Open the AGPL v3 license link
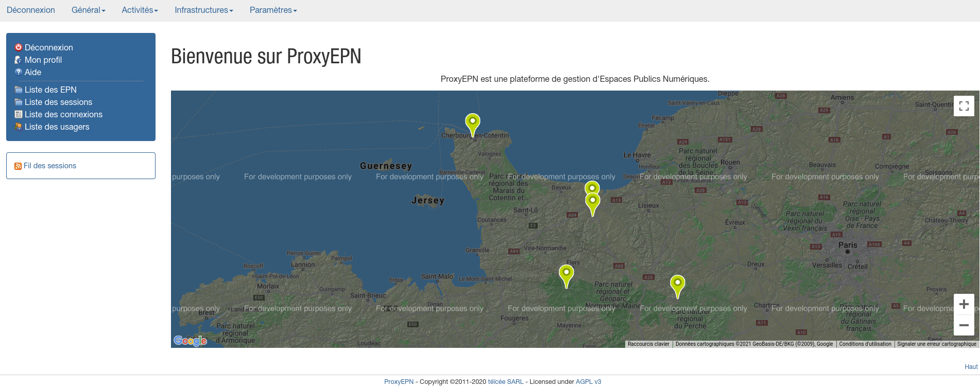The width and height of the screenshot is (980, 388). (588, 382)
